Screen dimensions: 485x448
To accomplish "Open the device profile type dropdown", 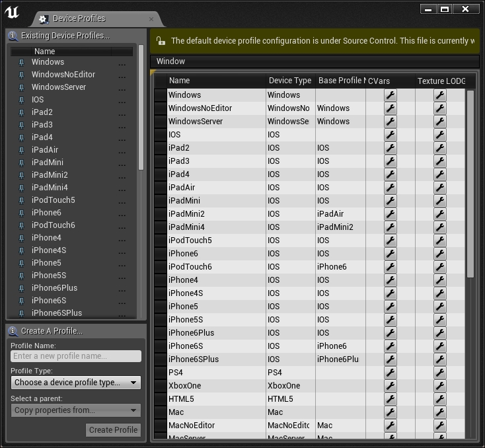I will pyautogui.click(x=76, y=383).
